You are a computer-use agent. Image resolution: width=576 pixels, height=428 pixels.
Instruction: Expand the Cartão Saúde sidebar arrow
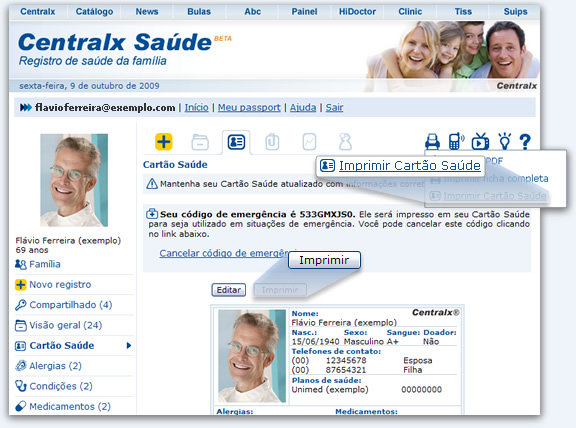129,345
